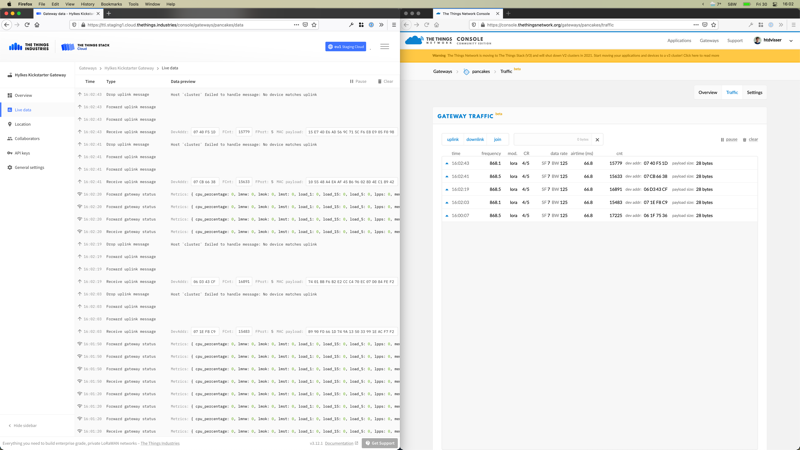Toggle the downlink filter in gateway traffic
The image size is (800, 450).
pyautogui.click(x=475, y=139)
